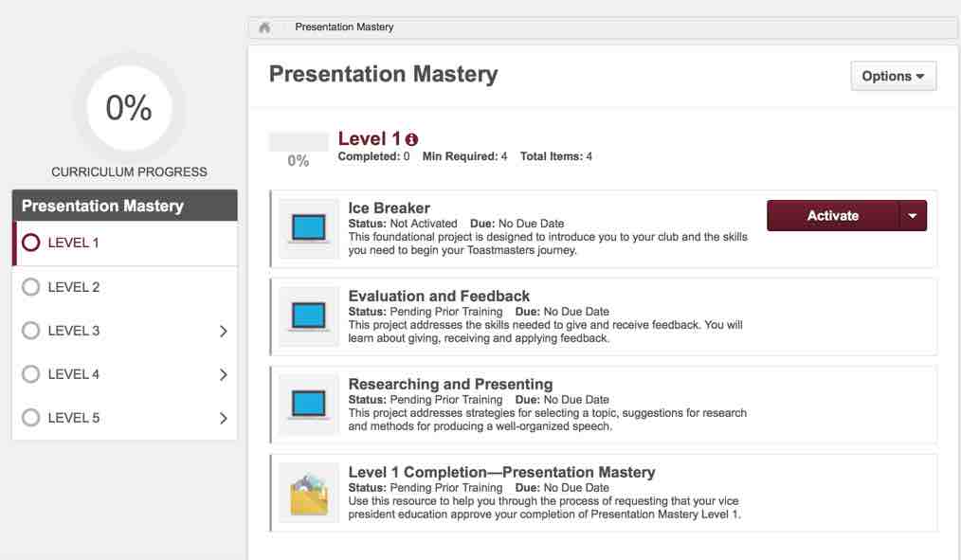961x560 pixels.
Task: Expand Level 5 with the chevron arrow
Action: point(224,418)
